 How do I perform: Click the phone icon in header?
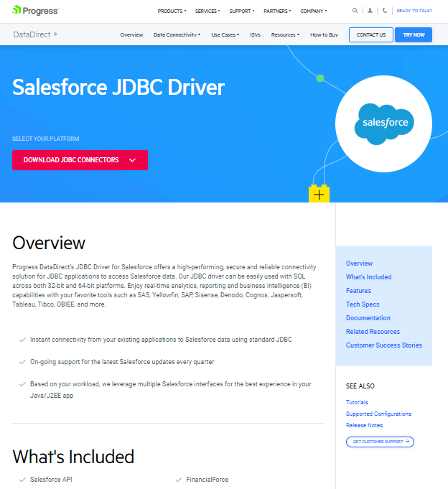pyautogui.click(x=385, y=11)
